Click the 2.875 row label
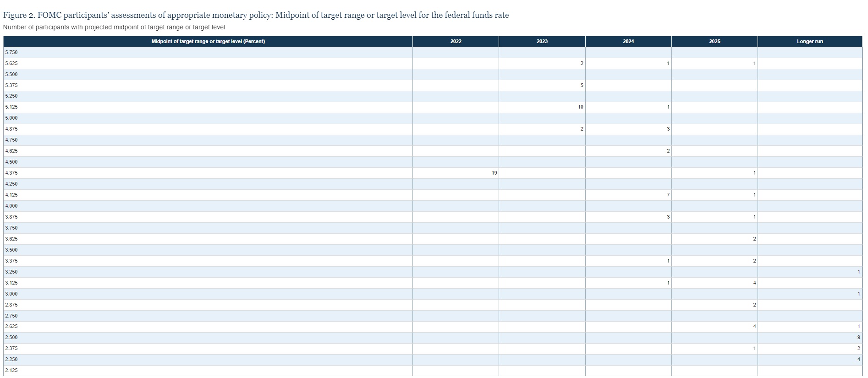The height and width of the screenshot is (378, 868). point(11,305)
